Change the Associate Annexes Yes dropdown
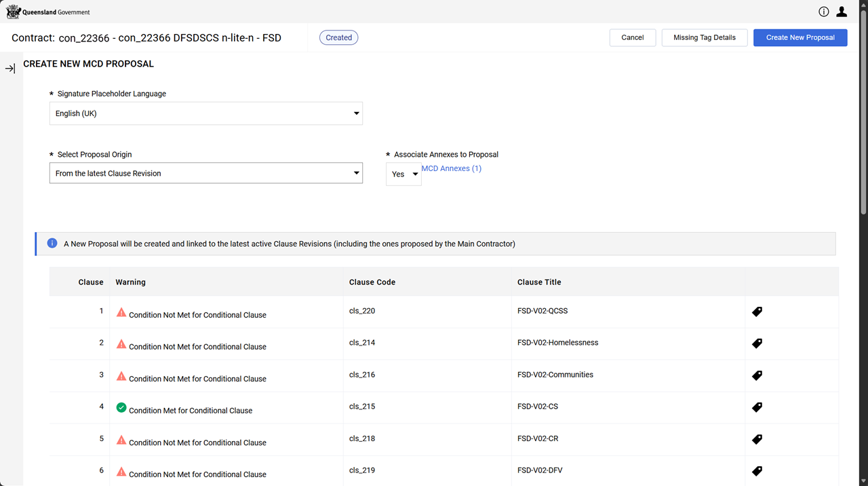The image size is (868, 486). tap(403, 174)
